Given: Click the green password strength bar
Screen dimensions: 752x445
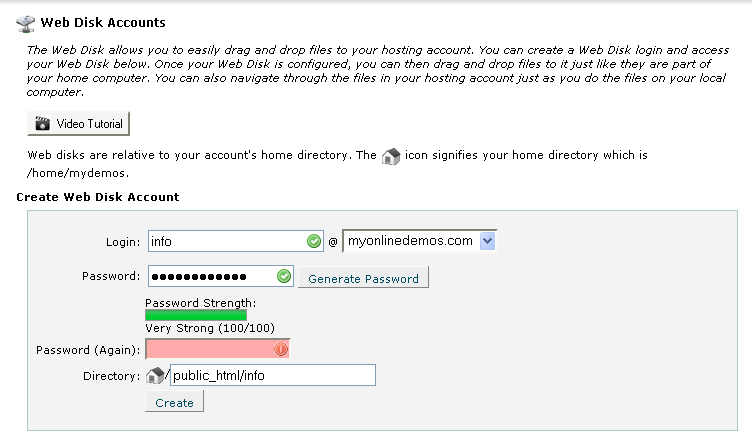Looking at the screenshot, I should pyautogui.click(x=196, y=315).
